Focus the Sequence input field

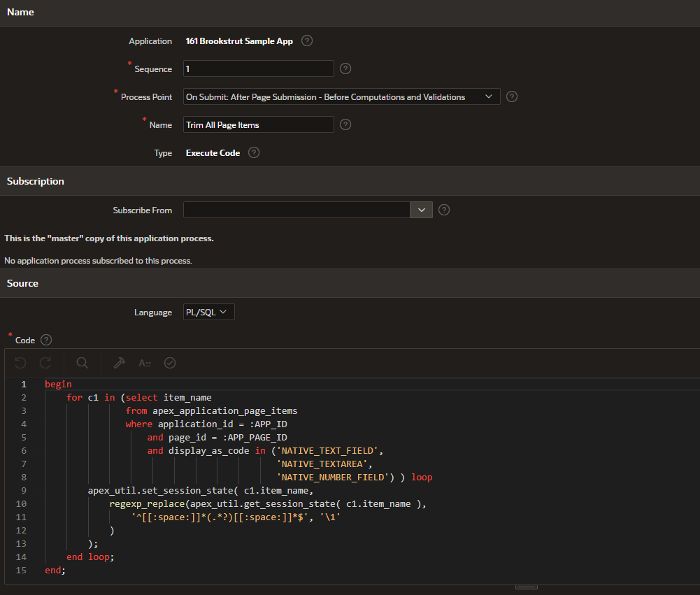coord(259,69)
